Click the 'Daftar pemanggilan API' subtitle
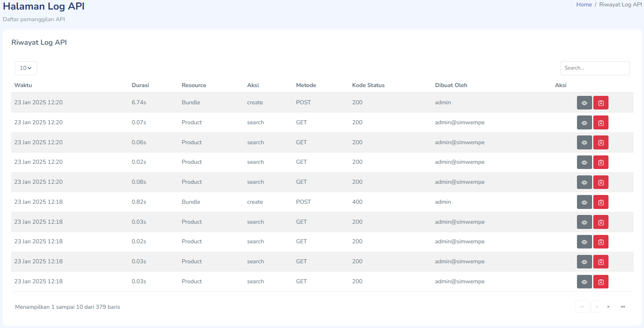Viewport: 644px width, 328px height. click(x=34, y=19)
